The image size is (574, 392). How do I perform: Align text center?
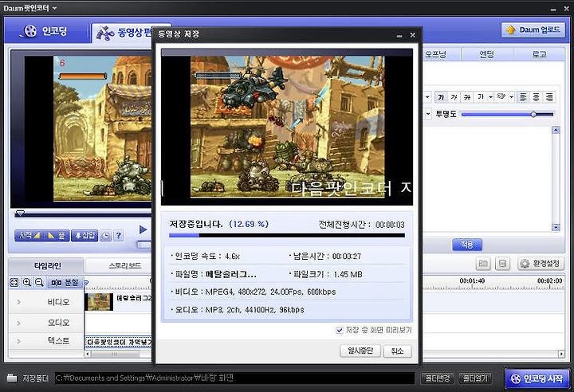[536, 97]
